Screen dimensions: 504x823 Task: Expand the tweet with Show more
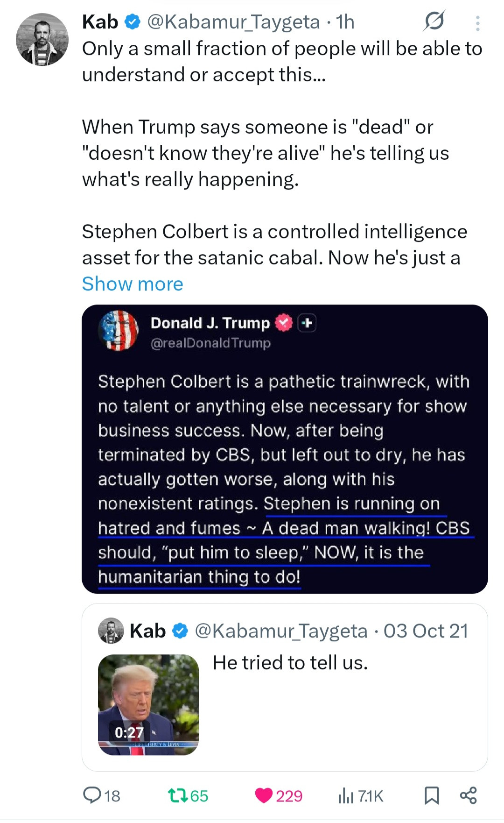coord(133,284)
